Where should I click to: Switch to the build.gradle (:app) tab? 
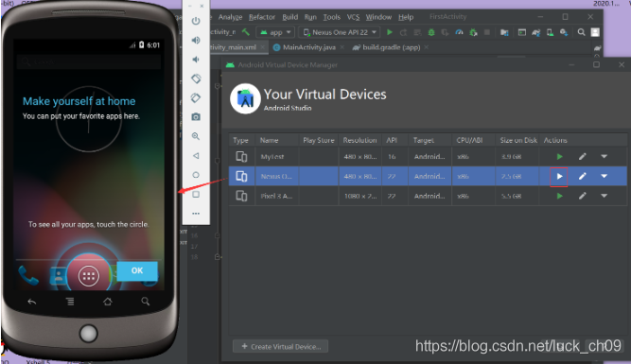pos(391,47)
